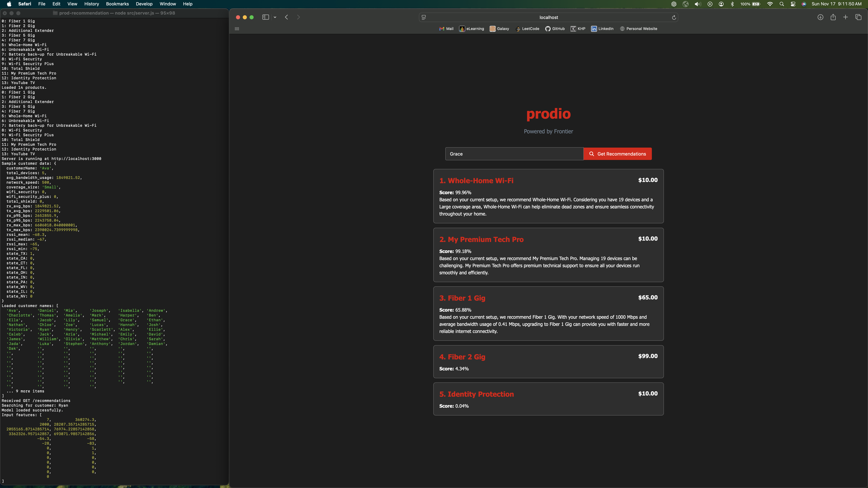Open the sidebar options dropdown chevron
The image size is (868, 488).
(275, 17)
